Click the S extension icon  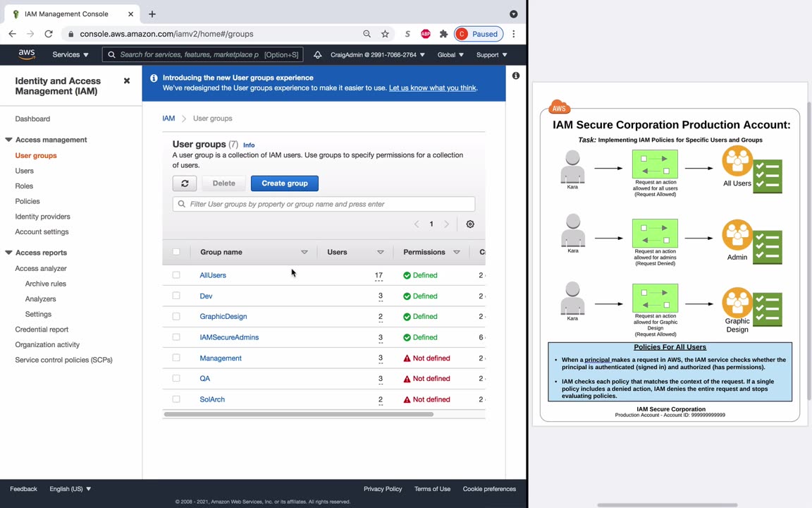pos(407,34)
